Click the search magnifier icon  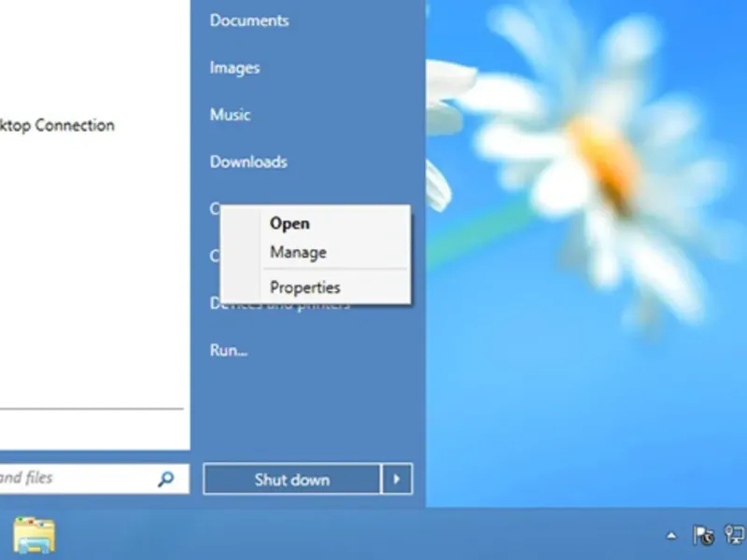165,479
